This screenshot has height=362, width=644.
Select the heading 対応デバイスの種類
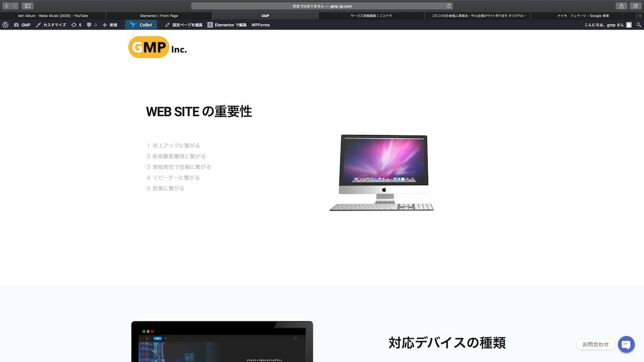click(447, 342)
